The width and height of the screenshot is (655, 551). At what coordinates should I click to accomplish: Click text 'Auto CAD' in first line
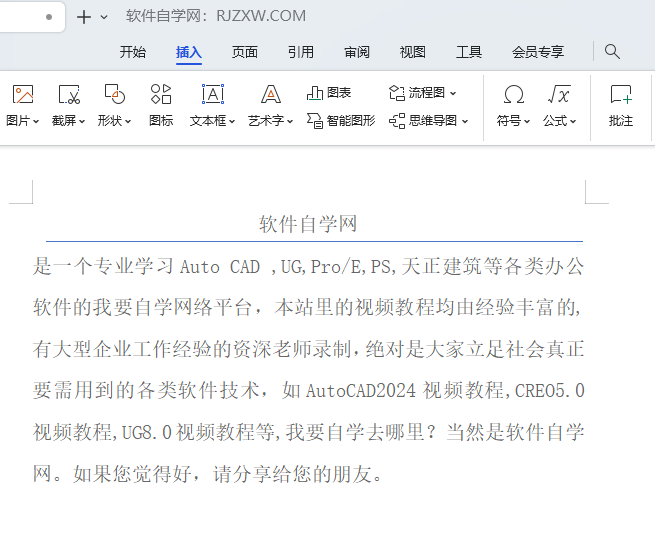(220, 267)
